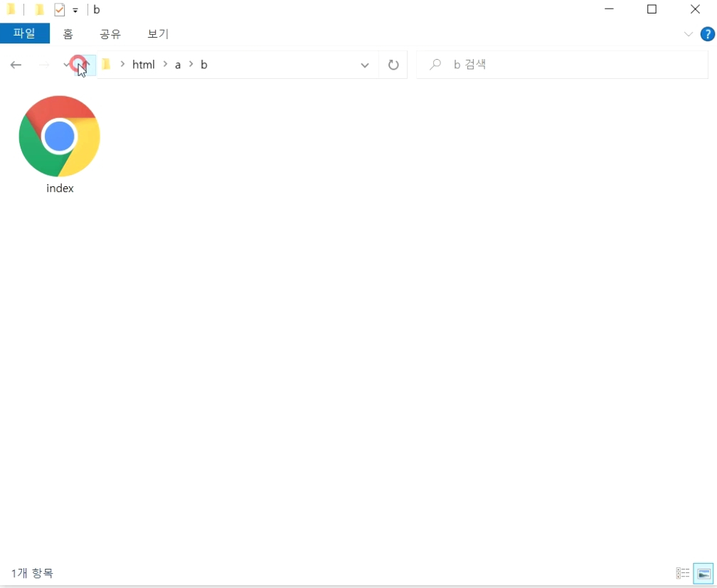
Task: Select folder b in breadcrumb
Action: point(204,65)
